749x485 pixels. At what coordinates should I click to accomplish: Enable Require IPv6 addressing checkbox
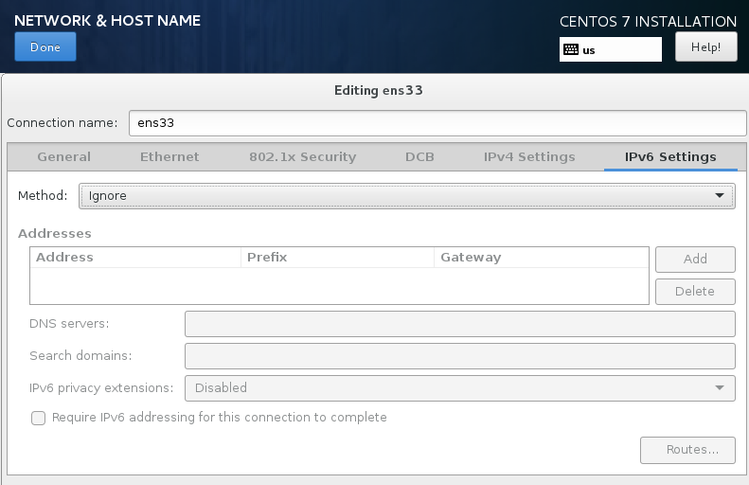point(39,418)
